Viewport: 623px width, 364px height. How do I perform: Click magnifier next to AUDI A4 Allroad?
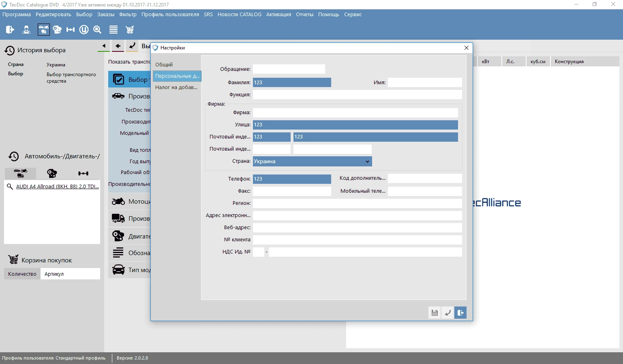click(10, 187)
